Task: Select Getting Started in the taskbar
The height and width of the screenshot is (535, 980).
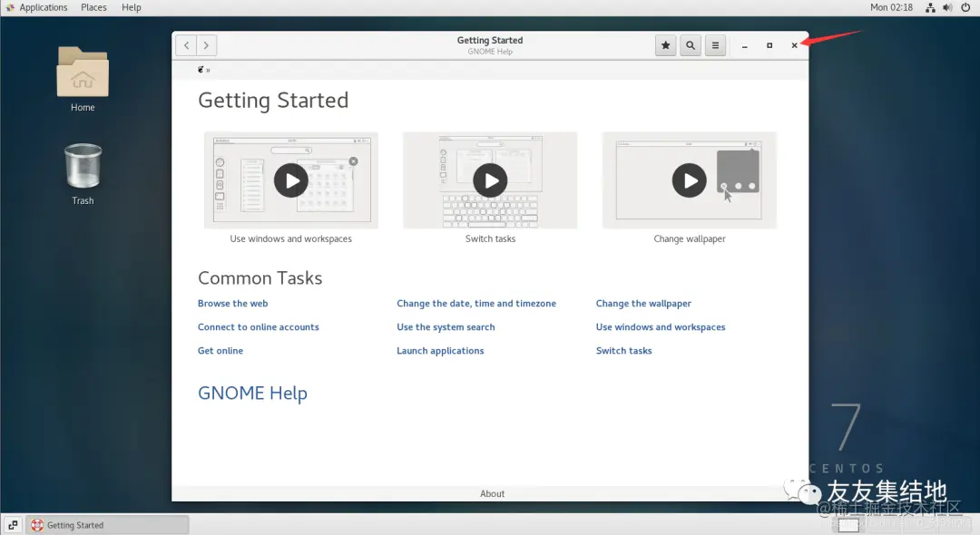Action: coord(107,525)
